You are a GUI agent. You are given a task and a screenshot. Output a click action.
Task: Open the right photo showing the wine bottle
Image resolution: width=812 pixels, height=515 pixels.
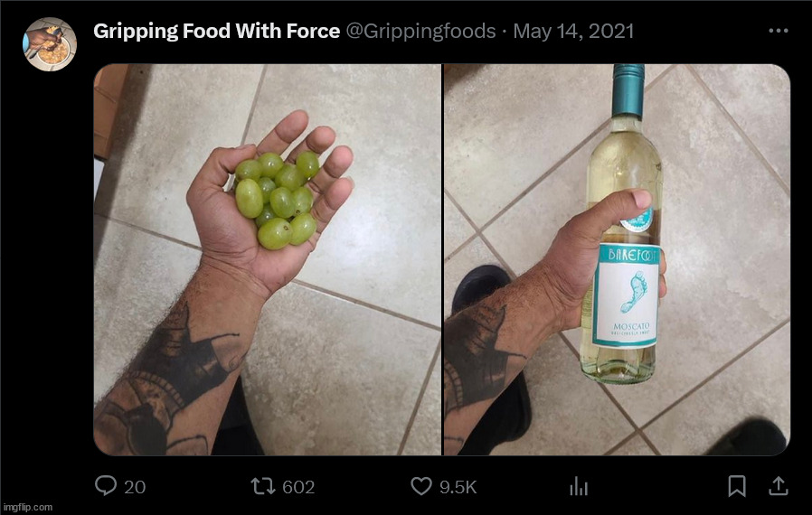pos(617,259)
